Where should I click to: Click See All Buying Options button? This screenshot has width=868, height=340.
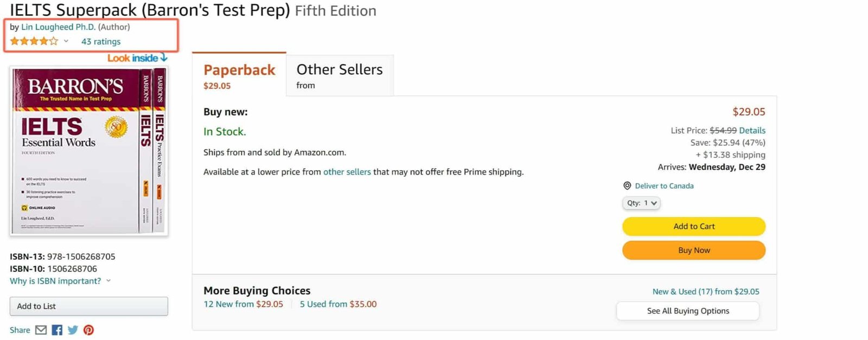point(687,311)
